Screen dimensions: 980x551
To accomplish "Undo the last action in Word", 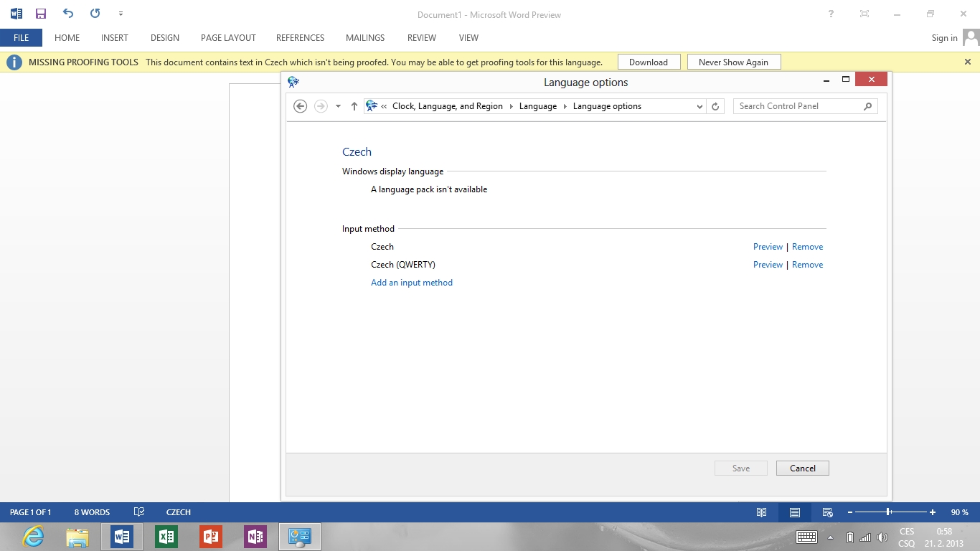I will pyautogui.click(x=68, y=14).
